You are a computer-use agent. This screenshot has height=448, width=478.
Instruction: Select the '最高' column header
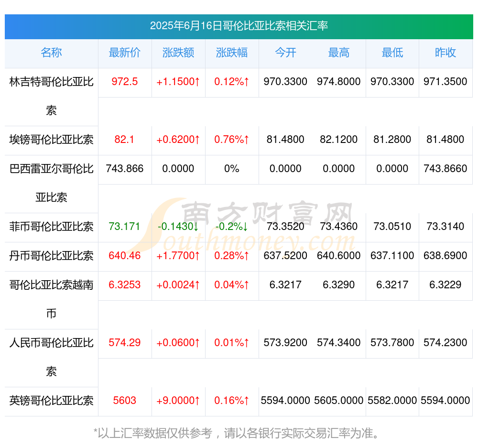point(339,53)
